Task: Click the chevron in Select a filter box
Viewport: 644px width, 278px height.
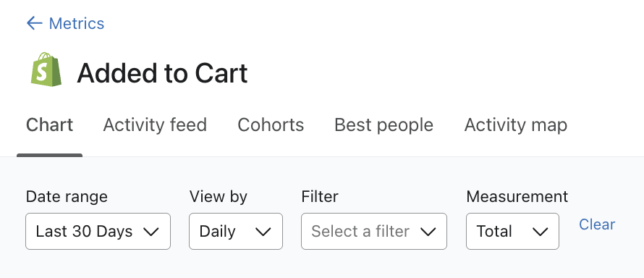Action: pyautogui.click(x=428, y=232)
